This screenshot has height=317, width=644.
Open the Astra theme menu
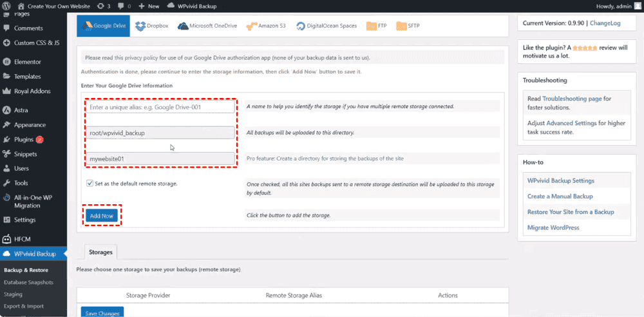pos(21,110)
